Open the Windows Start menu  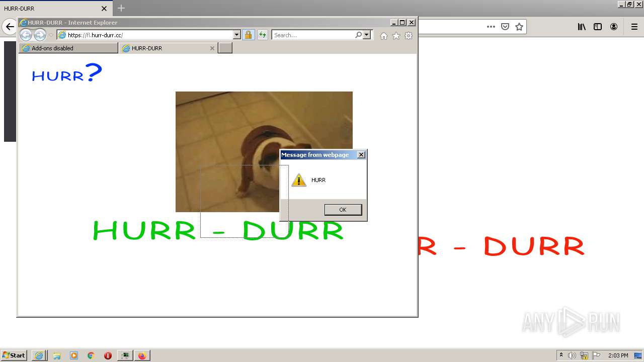point(14,355)
